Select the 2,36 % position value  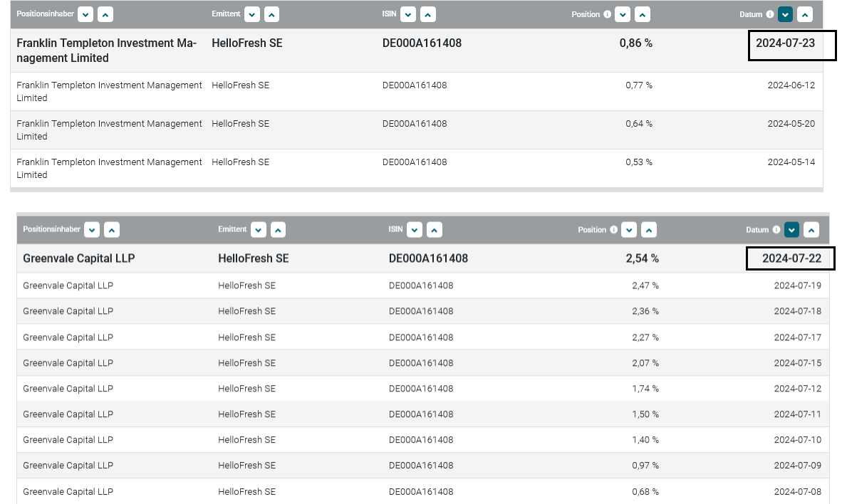645,312
